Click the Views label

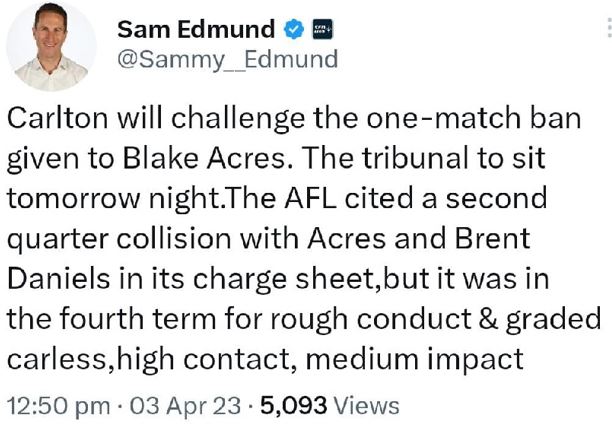[366, 406]
